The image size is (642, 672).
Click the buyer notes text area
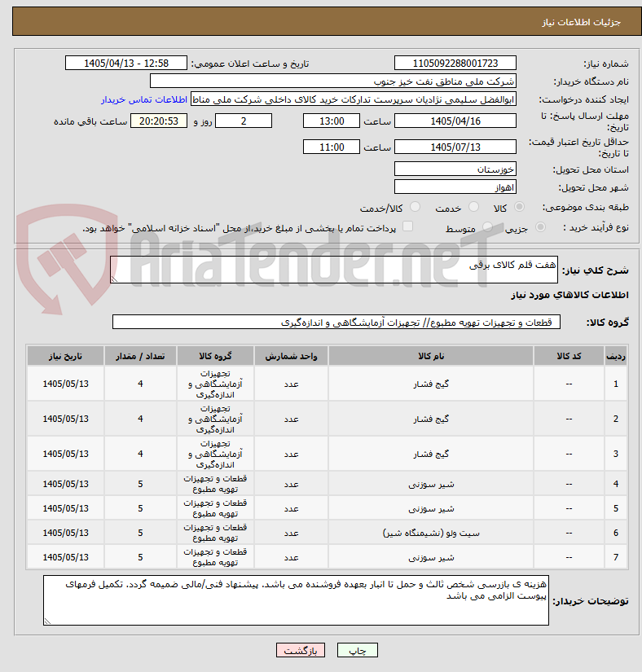[296, 600]
